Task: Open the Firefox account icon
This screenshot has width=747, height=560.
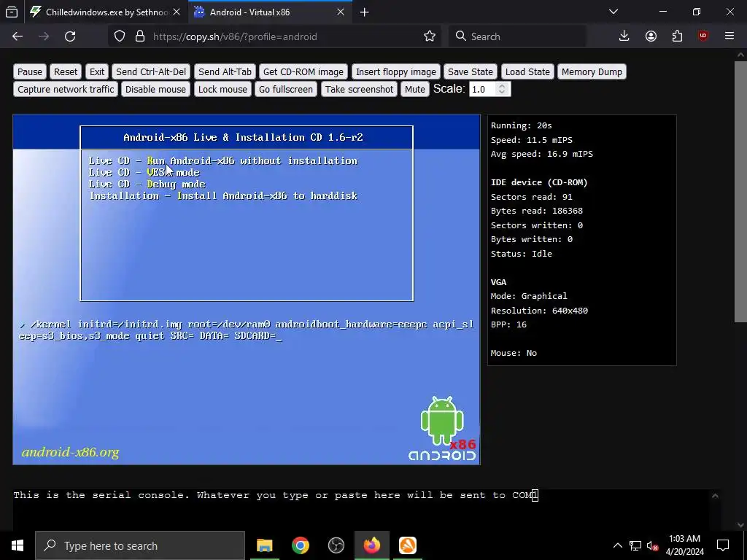Action: 651,36
